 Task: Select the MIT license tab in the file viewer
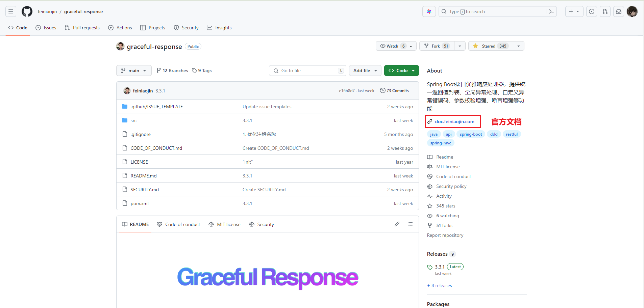225,224
